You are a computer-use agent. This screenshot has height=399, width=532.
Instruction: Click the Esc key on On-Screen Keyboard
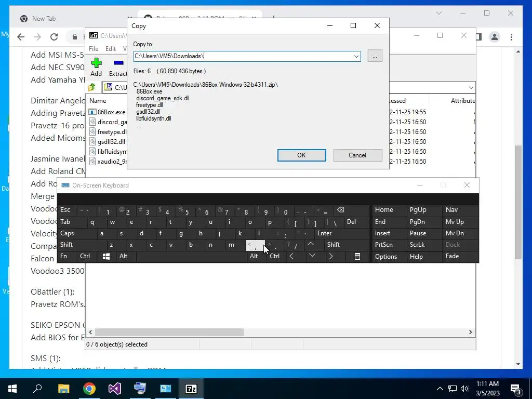[x=65, y=210]
